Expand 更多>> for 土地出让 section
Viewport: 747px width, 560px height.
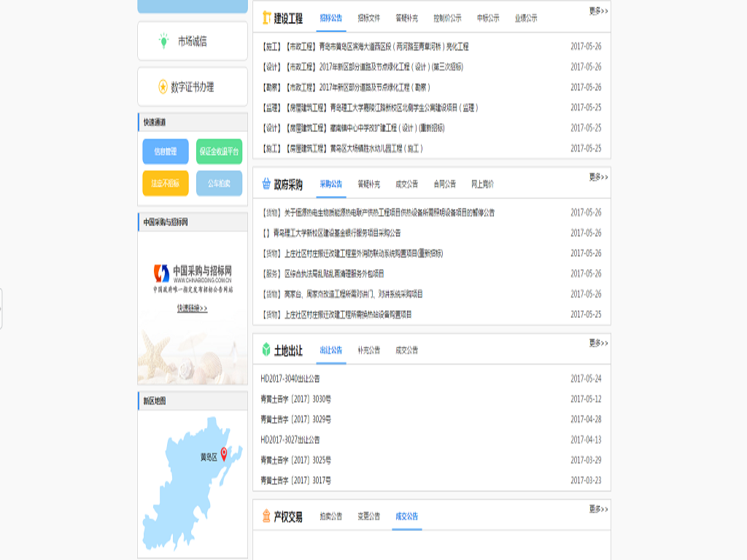(598, 343)
